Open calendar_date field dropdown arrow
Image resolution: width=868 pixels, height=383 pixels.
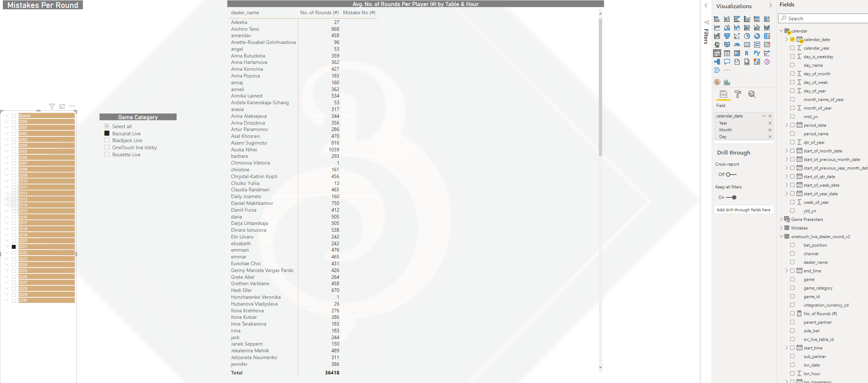(764, 116)
